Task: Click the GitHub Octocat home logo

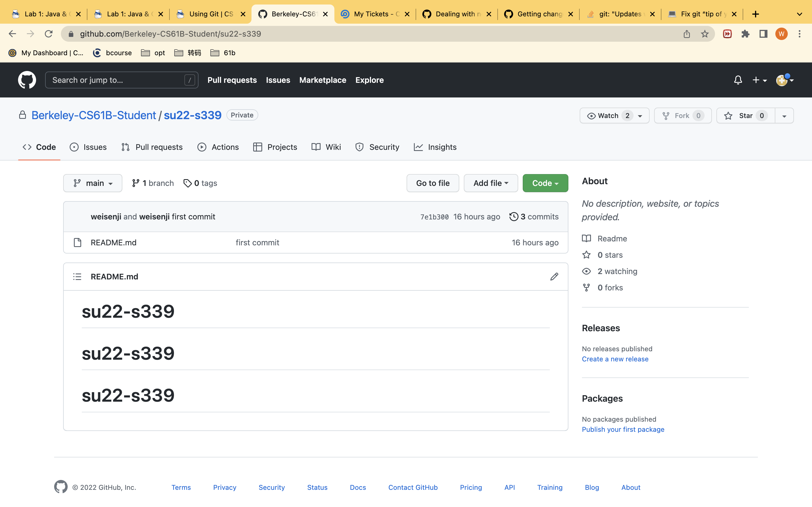Action: coord(27,80)
